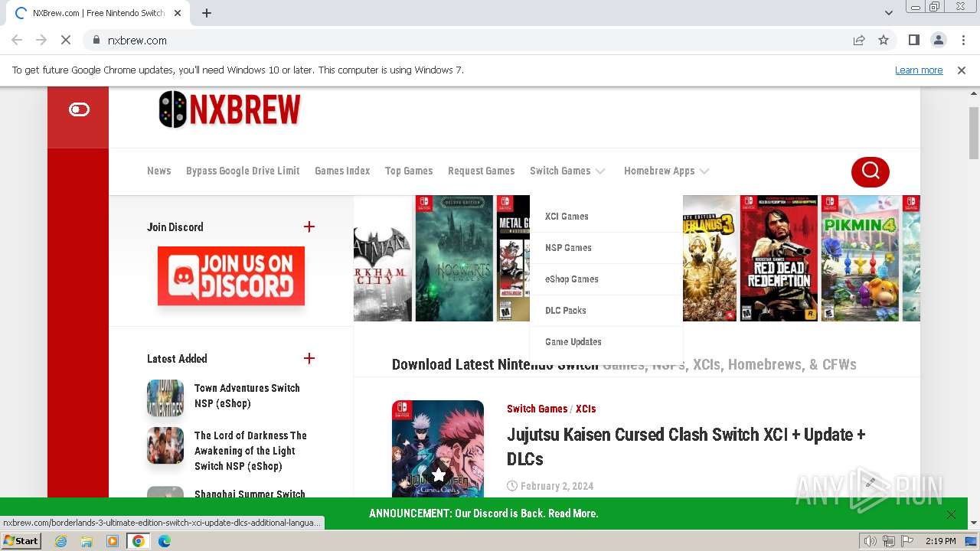Close the NXBrew tab

pyautogui.click(x=178, y=13)
